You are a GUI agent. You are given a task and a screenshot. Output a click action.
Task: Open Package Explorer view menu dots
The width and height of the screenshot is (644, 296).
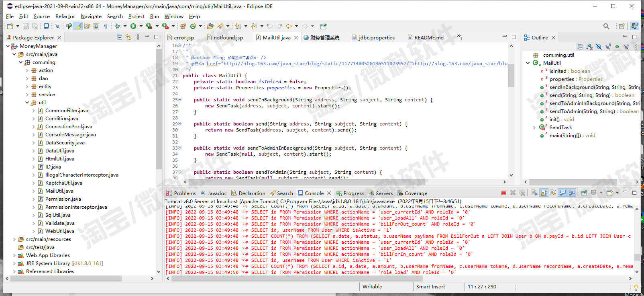(x=138, y=37)
